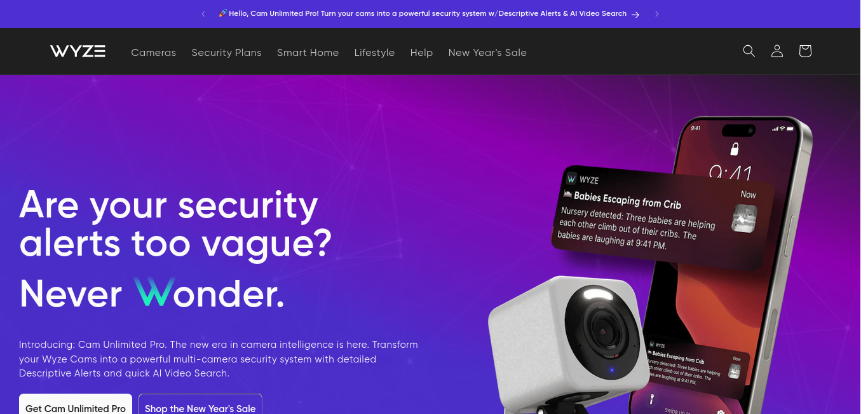Screen dimensions: 868x414
Task: Click Get Cam Unlimited Pro button
Action: (76, 406)
